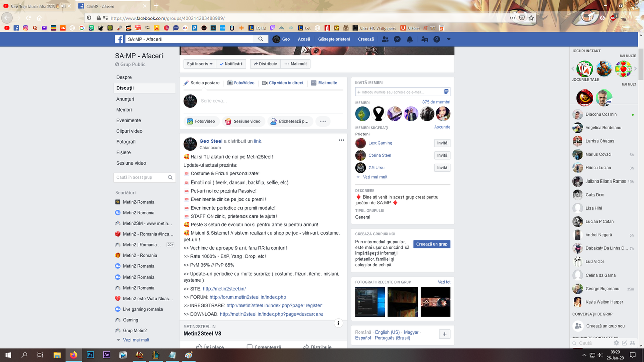Open post options ellipsis on Geo Steel post
Screen dimensions: 644x362
(x=341, y=140)
